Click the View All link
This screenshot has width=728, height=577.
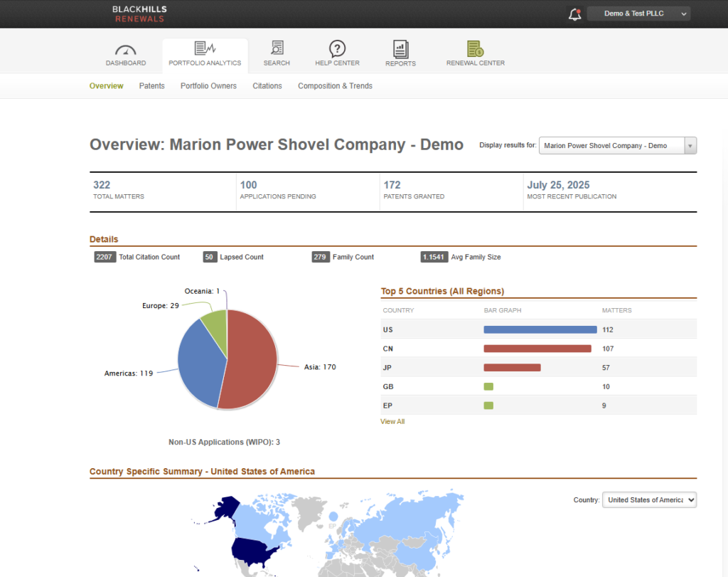point(392,422)
